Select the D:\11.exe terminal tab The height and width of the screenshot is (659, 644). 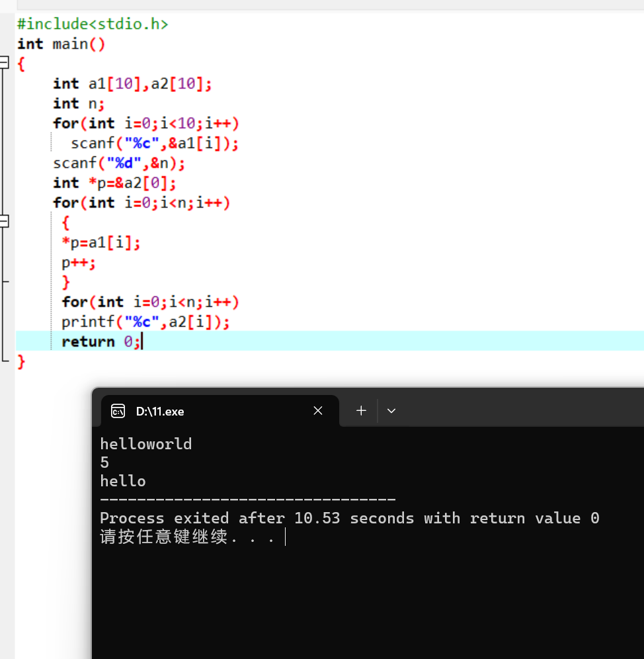pos(220,411)
